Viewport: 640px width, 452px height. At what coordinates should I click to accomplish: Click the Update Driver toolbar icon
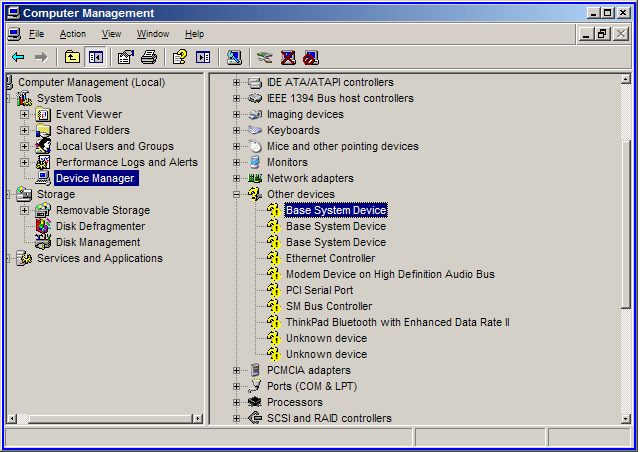(x=264, y=57)
